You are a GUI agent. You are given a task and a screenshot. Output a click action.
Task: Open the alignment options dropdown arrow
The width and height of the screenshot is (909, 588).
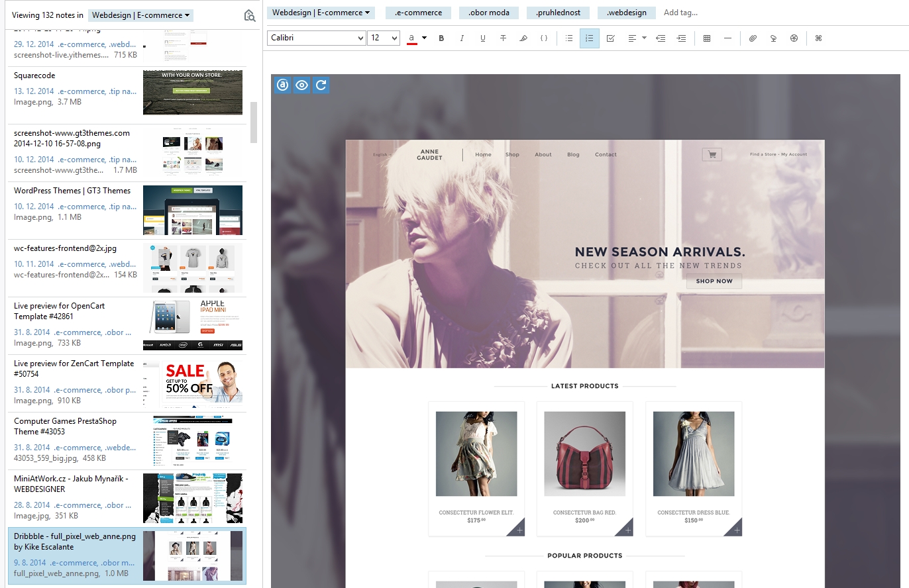click(x=644, y=38)
